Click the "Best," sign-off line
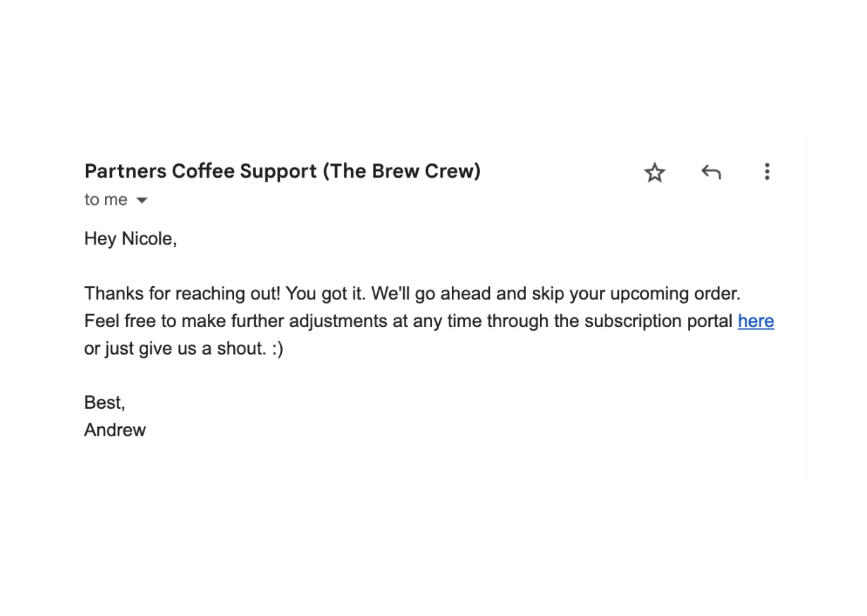Viewport: 867px width, 616px height. click(x=104, y=403)
